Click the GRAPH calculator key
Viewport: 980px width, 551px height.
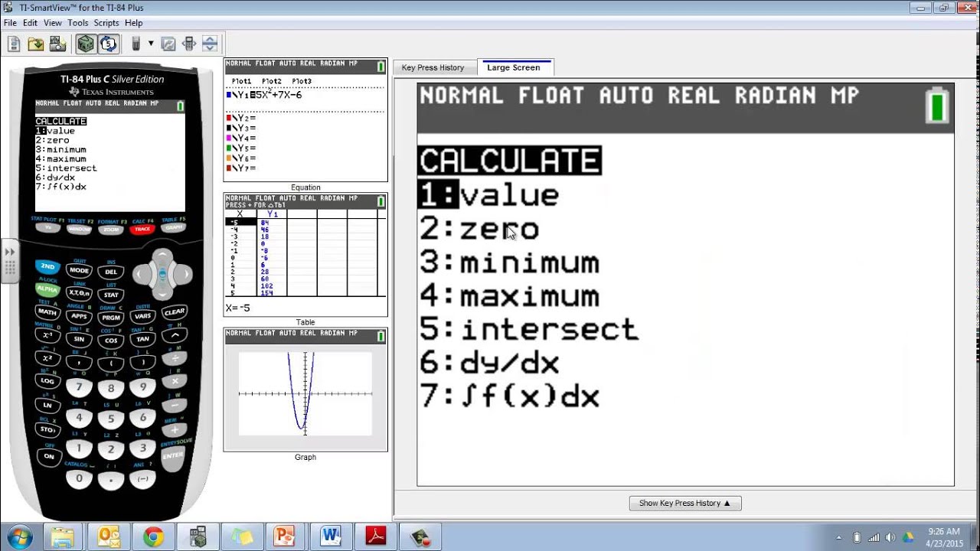click(174, 227)
